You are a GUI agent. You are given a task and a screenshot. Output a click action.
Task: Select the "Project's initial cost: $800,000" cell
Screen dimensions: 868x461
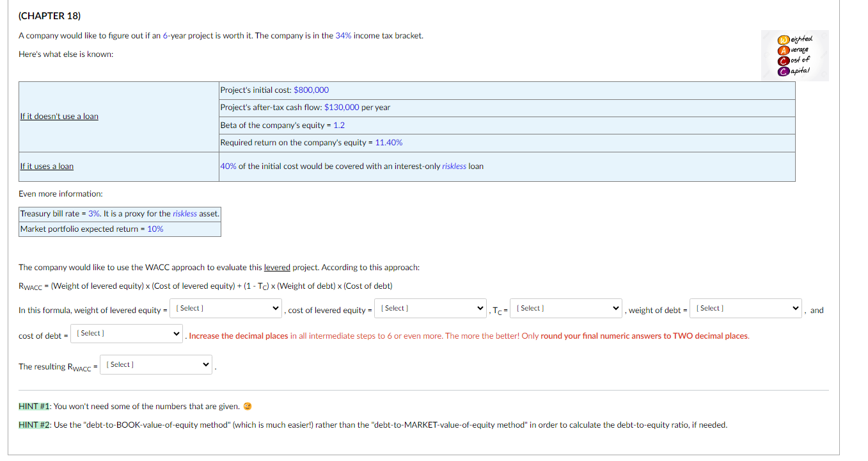pos(507,90)
